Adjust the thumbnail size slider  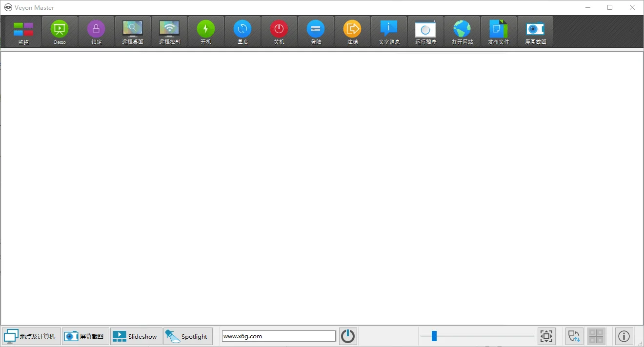[433, 336]
